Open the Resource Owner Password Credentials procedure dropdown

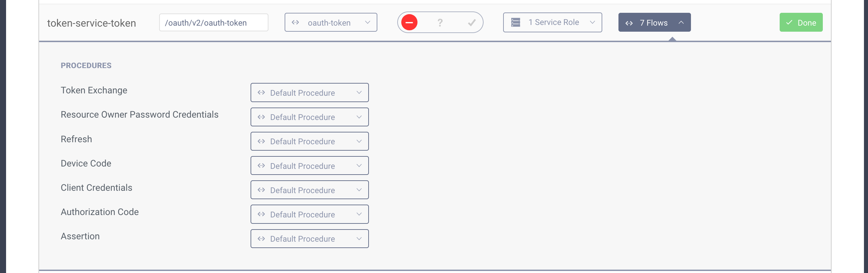310,117
